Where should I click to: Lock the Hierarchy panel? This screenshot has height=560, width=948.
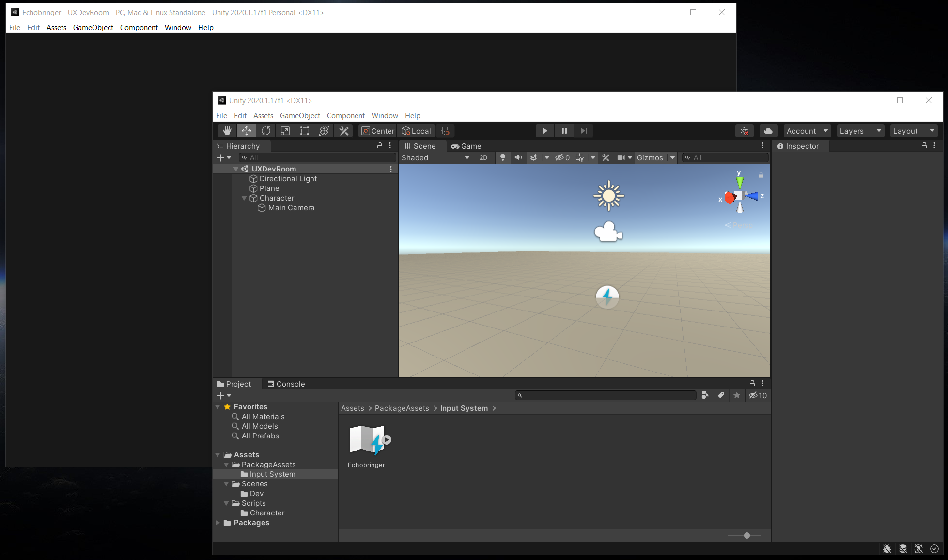[x=380, y=146]
